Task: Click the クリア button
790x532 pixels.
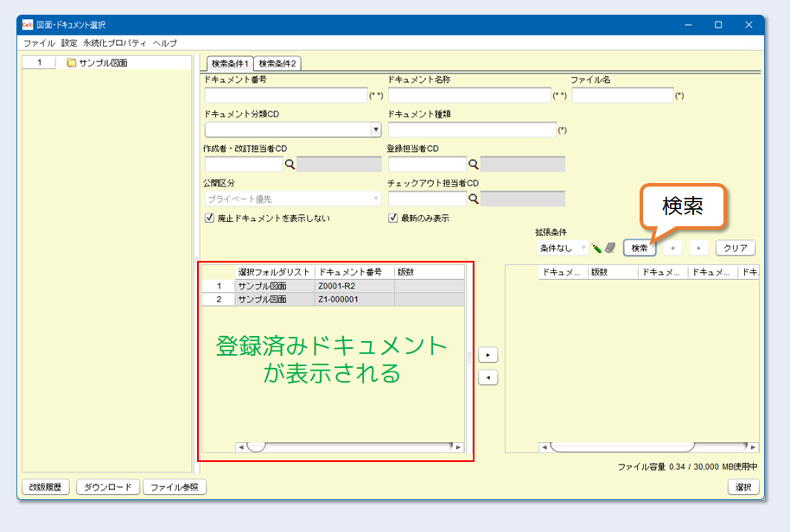Action: [x=735, y=248]
